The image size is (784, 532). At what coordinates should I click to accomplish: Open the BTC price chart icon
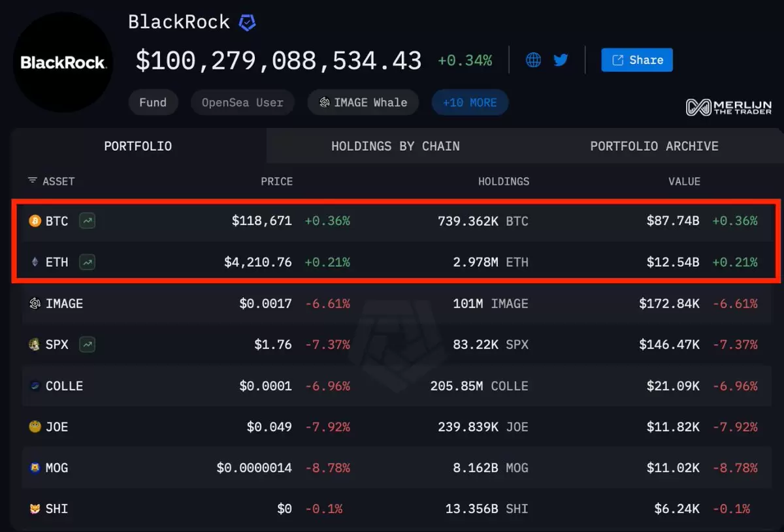(x=88, y=221)
